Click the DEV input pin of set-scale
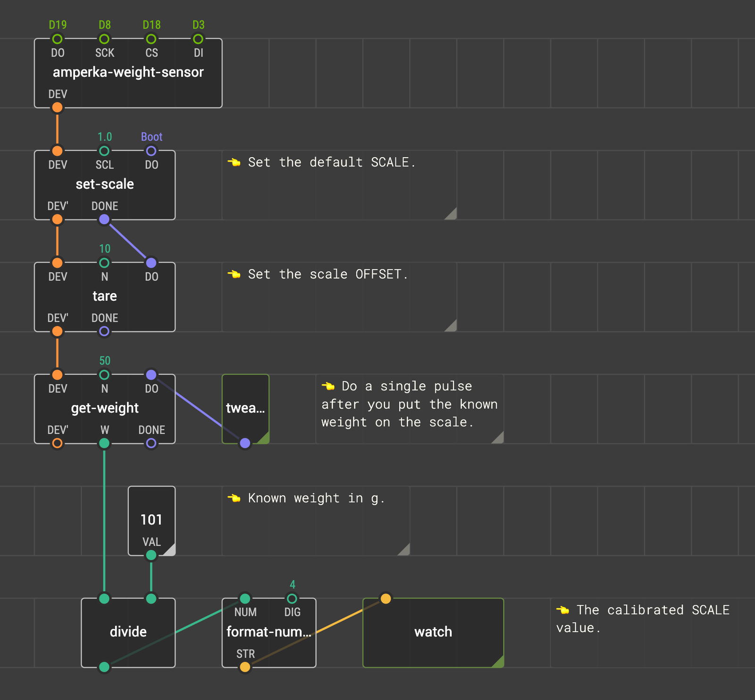Viewport: 755px width, 700px height. [57, 151]
